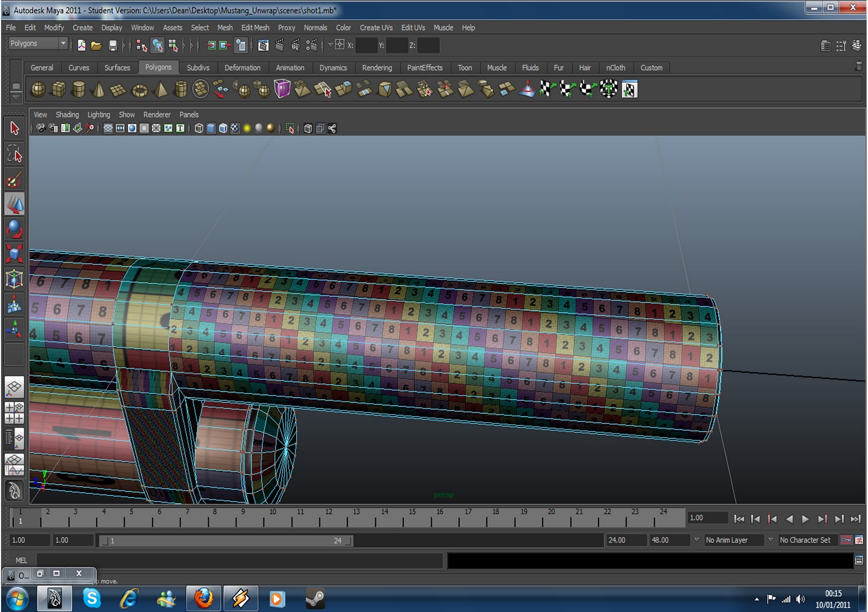Click the Save Scene floppy disk icon
The height and width of the screenshot is (612, 868).
(x=113, y=46)
